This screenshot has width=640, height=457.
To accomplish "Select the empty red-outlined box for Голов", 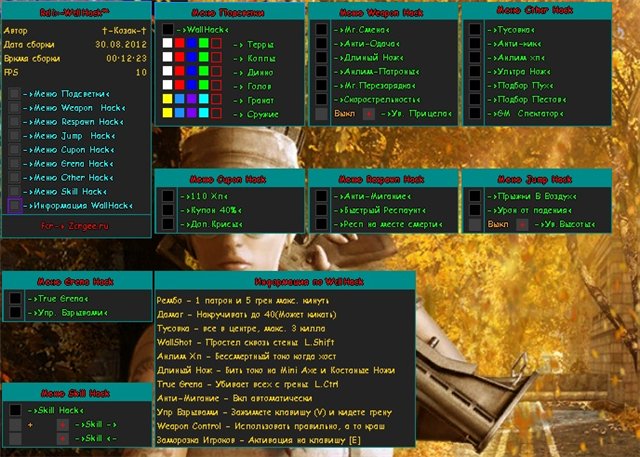I will (x=216, y=85).
